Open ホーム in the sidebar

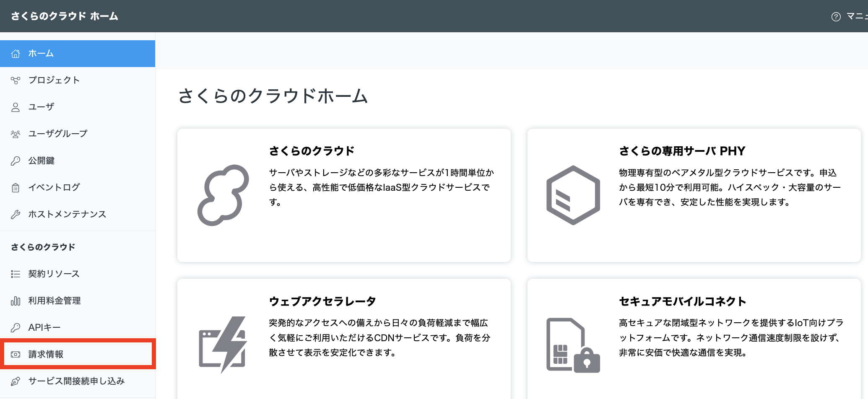coord(78,54)
